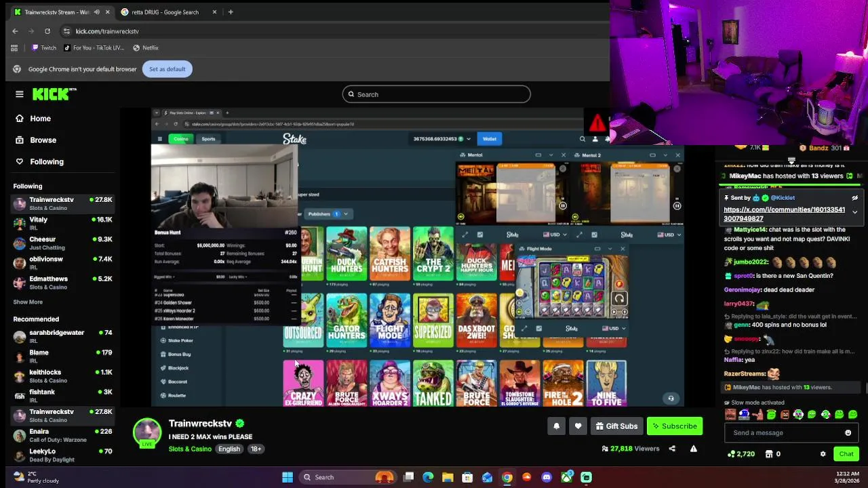The image size is (868, 488).
Task: Open Windows Start menu
Action: tap(288, 477)
